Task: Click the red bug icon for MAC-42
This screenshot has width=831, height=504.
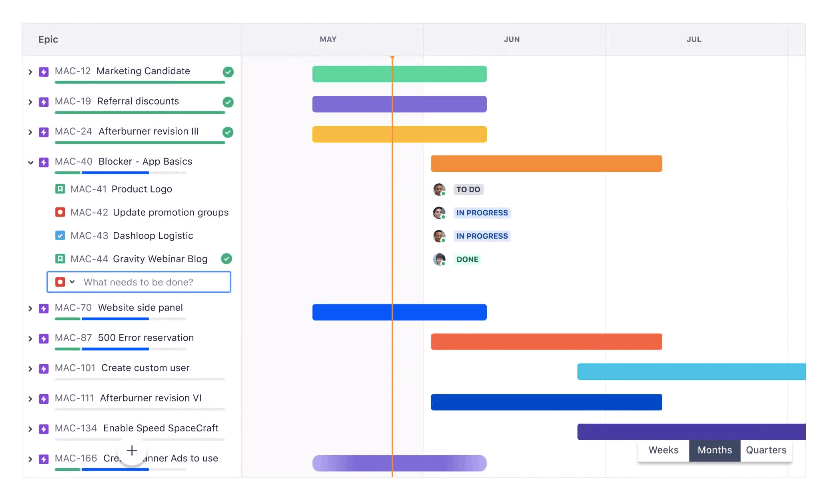Action: pyautogui.click(x=60, y=212)
